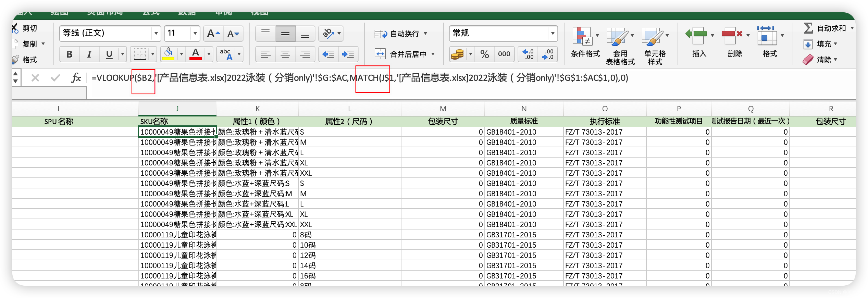This screenshot has width=868, height=298.
Task: Click the insert cells (插入) icon
Action: (697, 36)
